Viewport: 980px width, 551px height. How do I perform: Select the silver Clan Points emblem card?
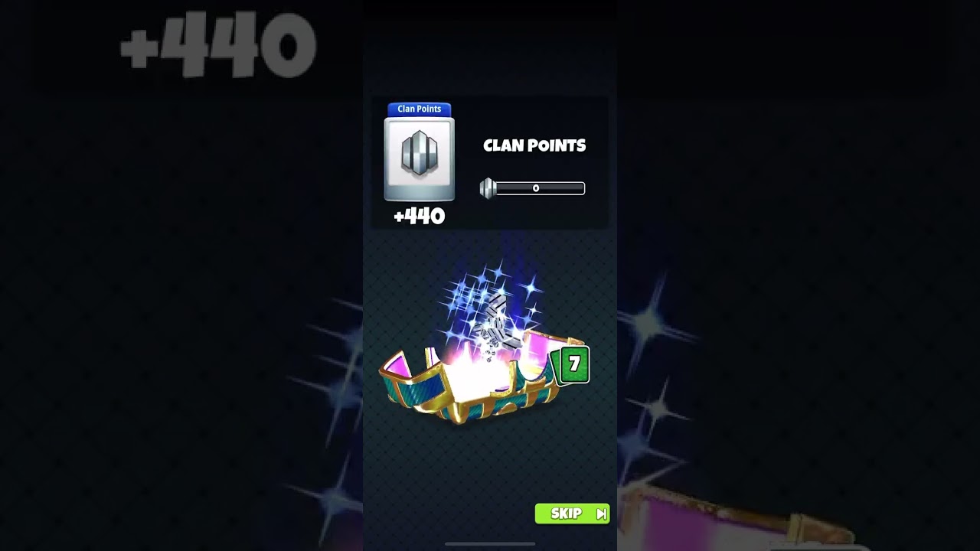point(419,158)
